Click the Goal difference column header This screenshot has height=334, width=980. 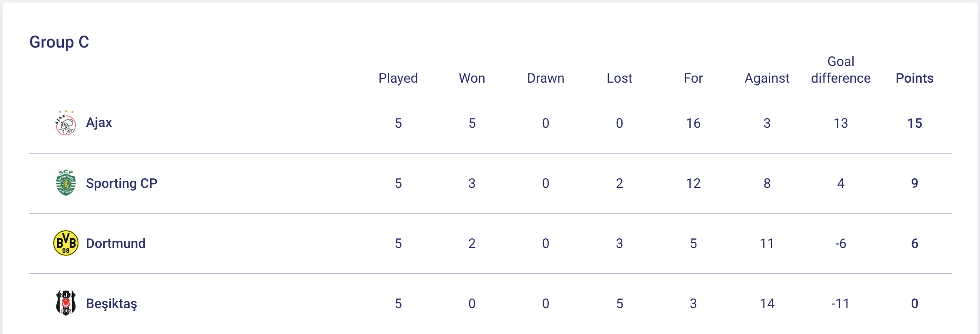[841, 70]
